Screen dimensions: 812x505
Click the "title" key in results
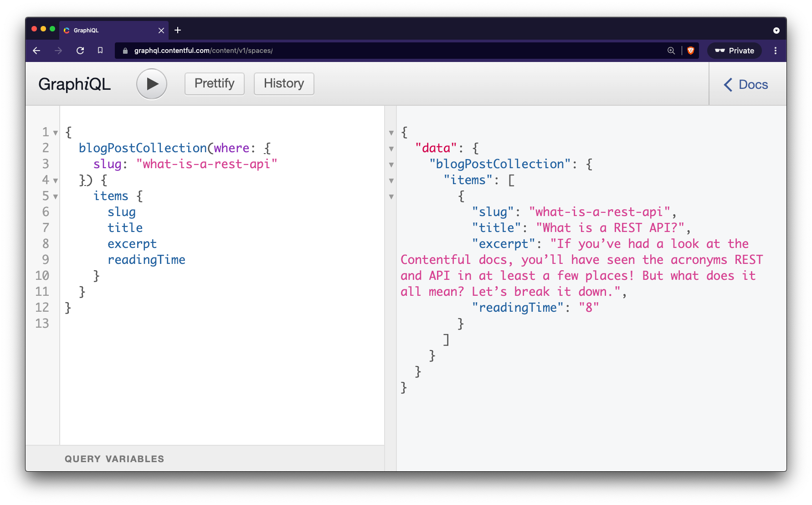(496, 228)
